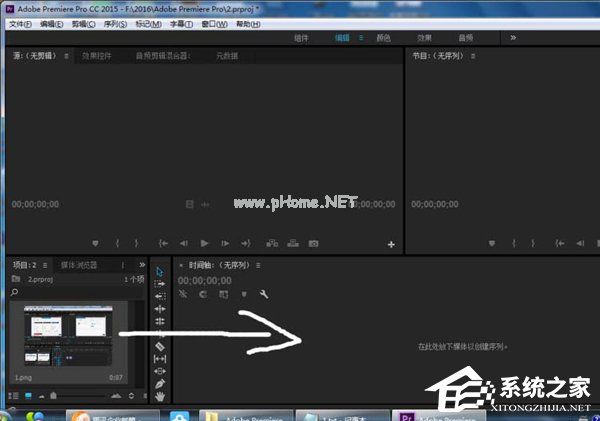The height and width of the screenshot is (421, 600).
Task: Open the Project panel menu icon
Action: click(x=45, y=265)
